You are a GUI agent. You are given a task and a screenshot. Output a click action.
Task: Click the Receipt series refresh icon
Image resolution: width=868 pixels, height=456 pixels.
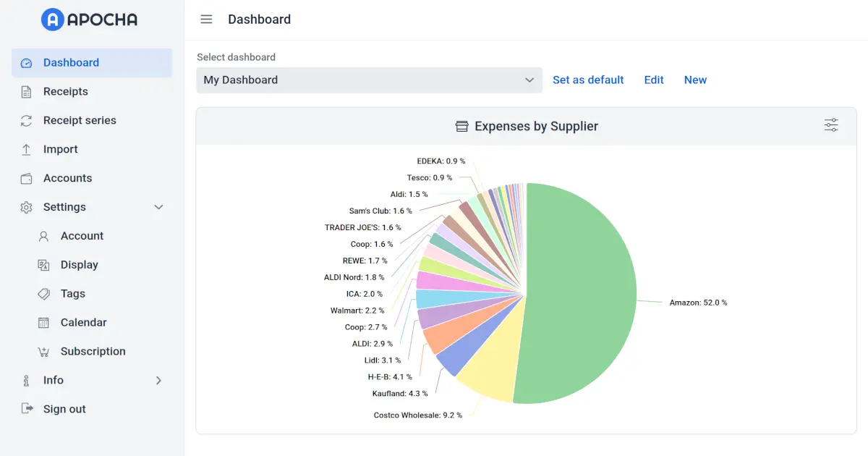coord(27,121)
